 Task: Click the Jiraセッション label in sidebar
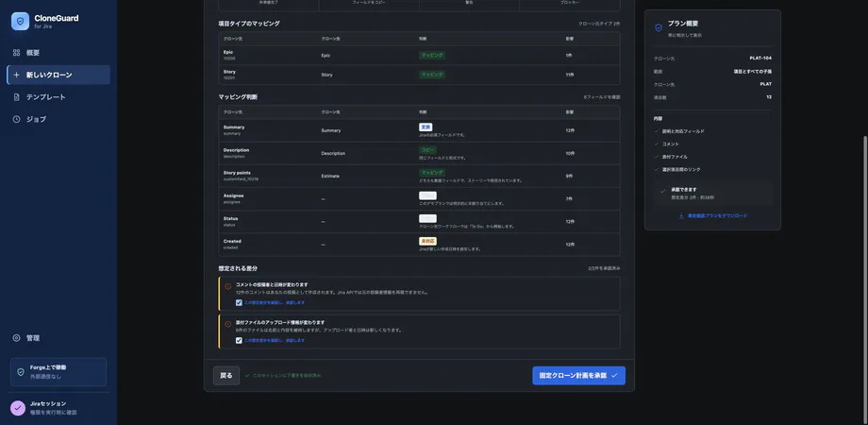tap(48, 403)
